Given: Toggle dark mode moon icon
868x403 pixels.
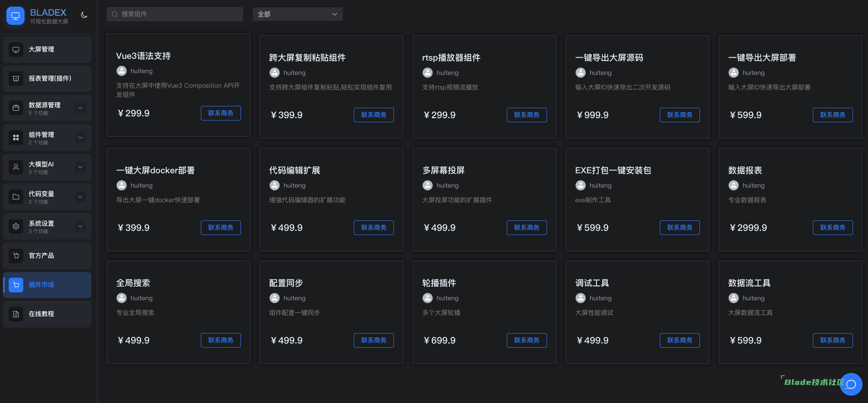Looking at the screenshot, I should coord(84,15).
